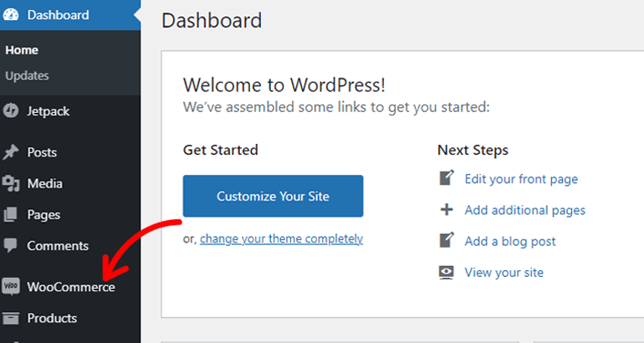Click the eye icon beside View your site
This screenshot has height=343, width=644.
click(447, 272)
